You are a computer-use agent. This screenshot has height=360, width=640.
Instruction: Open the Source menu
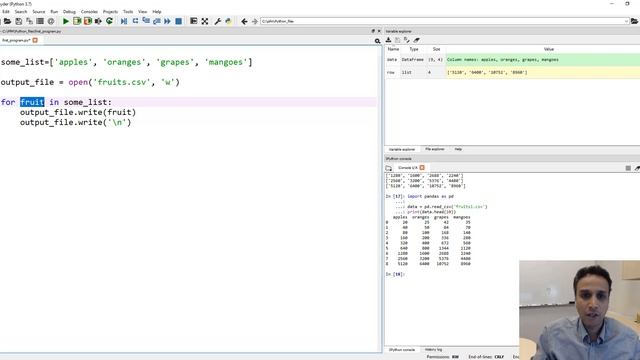39,11
